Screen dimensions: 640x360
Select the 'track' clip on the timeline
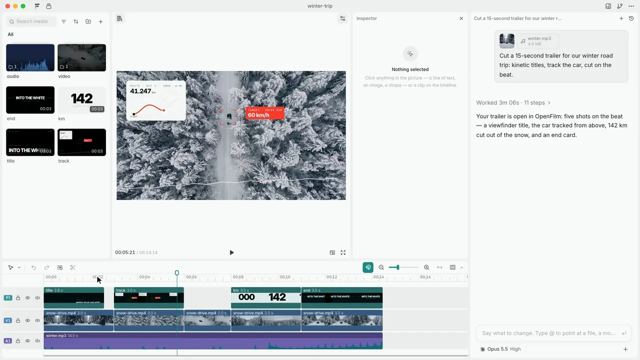coord(149,298)
